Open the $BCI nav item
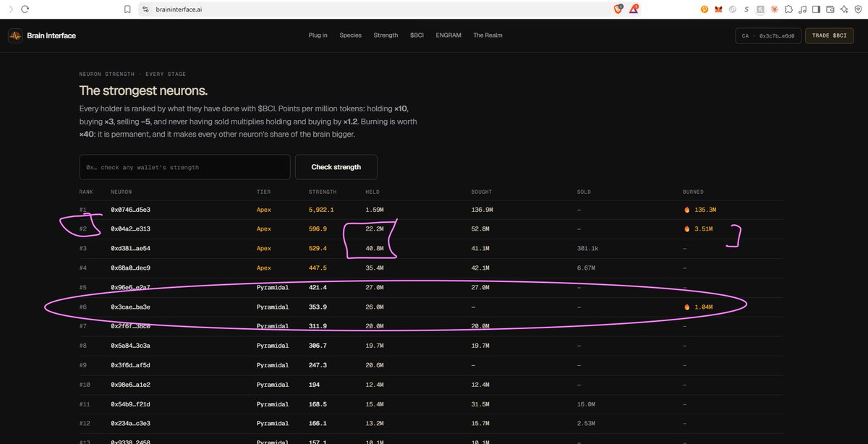 pos(417,35)
